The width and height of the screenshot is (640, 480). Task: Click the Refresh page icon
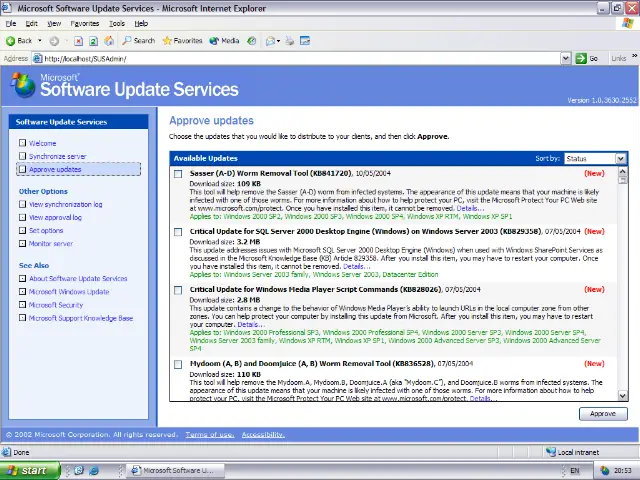93,41
